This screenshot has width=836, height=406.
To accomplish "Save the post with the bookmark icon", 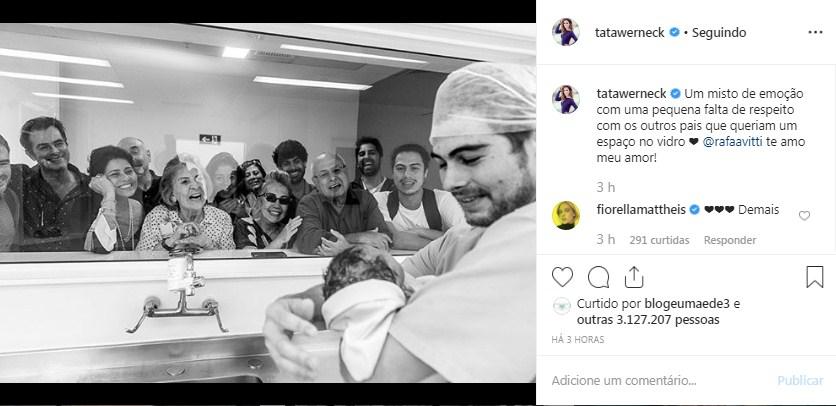I will pyautogui.click(x=815, y=277).
